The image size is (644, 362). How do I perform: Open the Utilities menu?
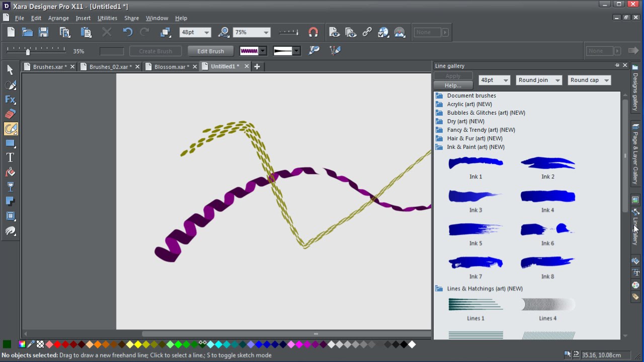pos(107,18)
